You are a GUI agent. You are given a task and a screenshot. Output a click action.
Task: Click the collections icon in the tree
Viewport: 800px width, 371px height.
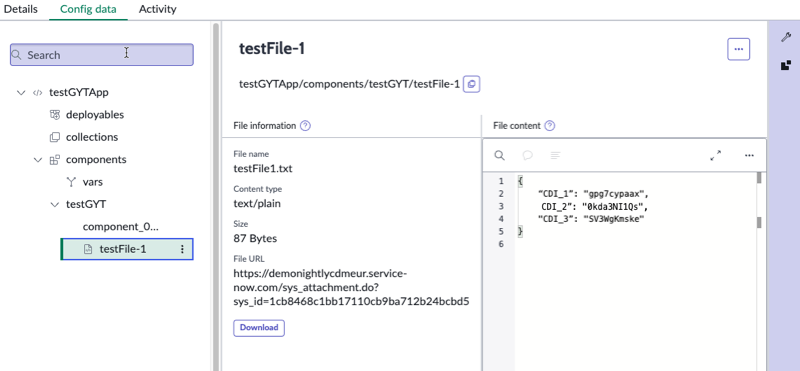tap(55, 137)
